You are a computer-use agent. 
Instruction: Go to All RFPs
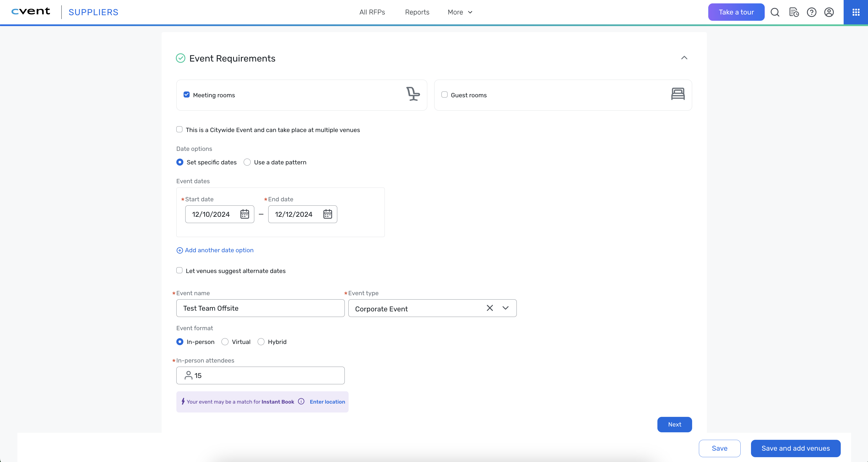coord(372,12)
